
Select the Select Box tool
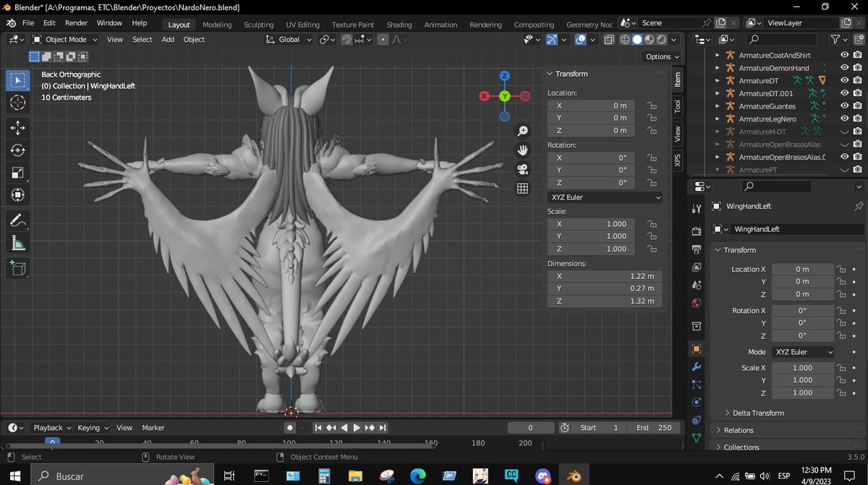[x=18, y=80]
